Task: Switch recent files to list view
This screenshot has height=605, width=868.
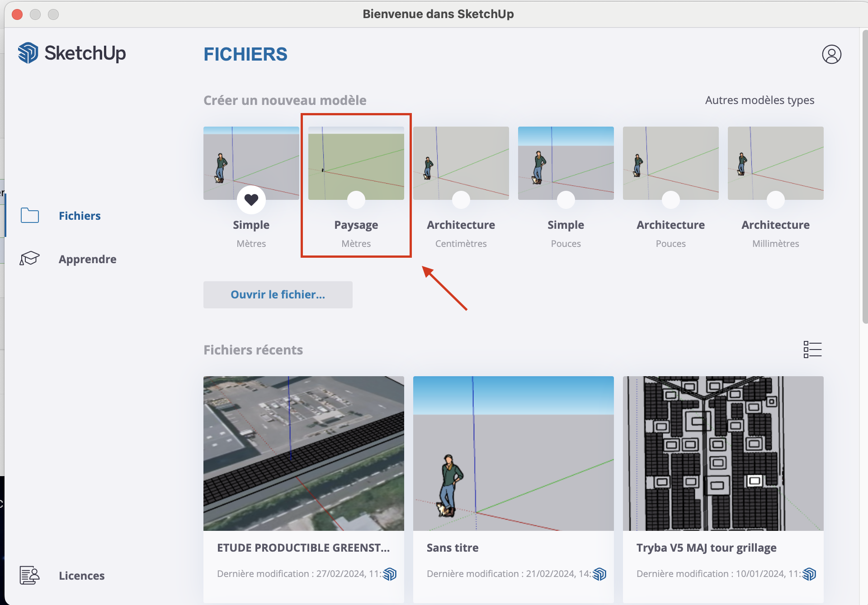Action: point(812,350)
